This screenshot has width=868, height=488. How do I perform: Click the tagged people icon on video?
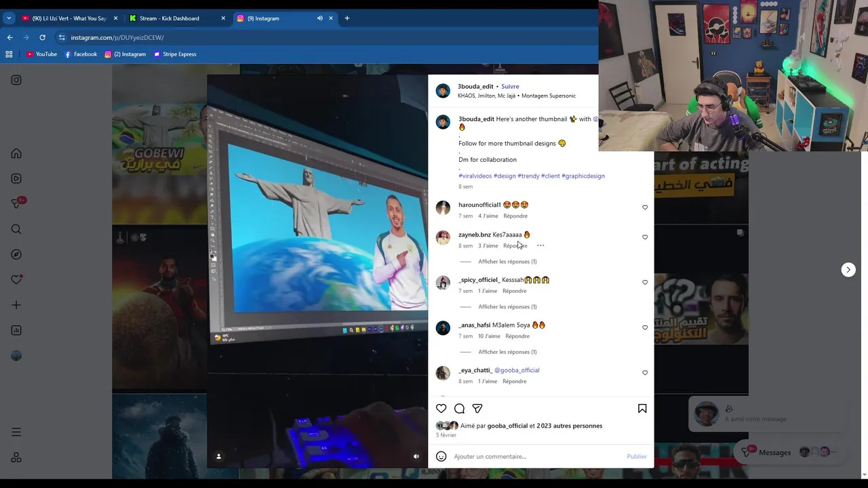[x=218, y=456]
